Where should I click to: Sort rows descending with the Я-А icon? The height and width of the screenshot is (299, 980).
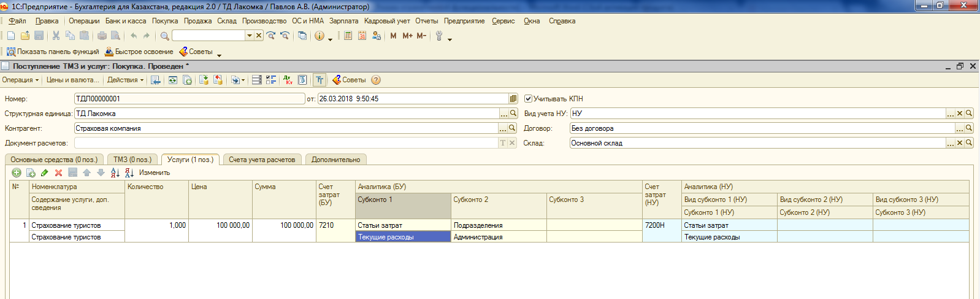coord(129,173)
